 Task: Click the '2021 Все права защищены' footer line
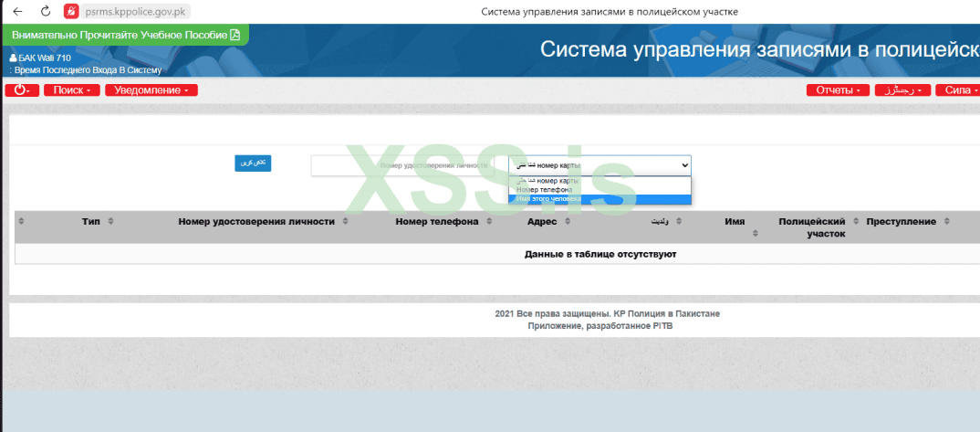click(607, 314)
